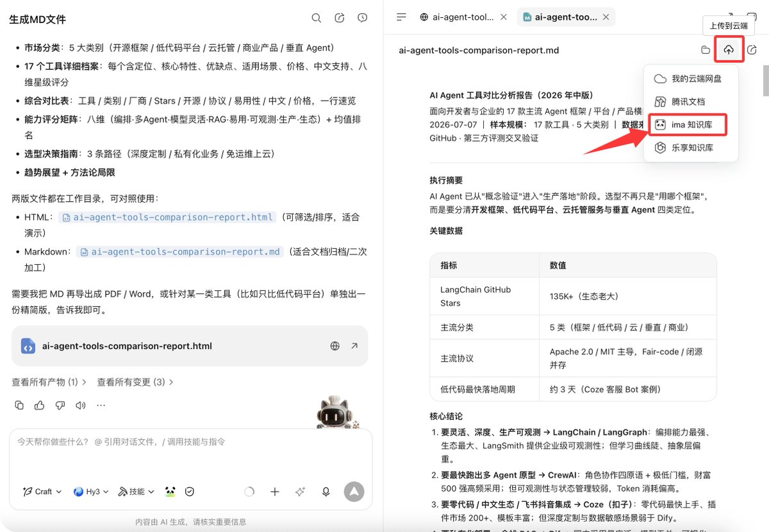Click the table cell 主流协议
769x532 pixels.
click(485, 358)
